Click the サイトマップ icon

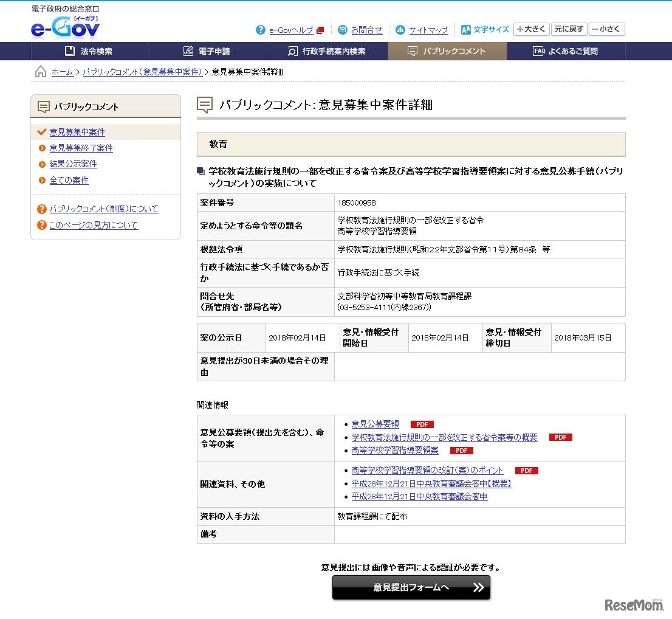click(400, 30)
